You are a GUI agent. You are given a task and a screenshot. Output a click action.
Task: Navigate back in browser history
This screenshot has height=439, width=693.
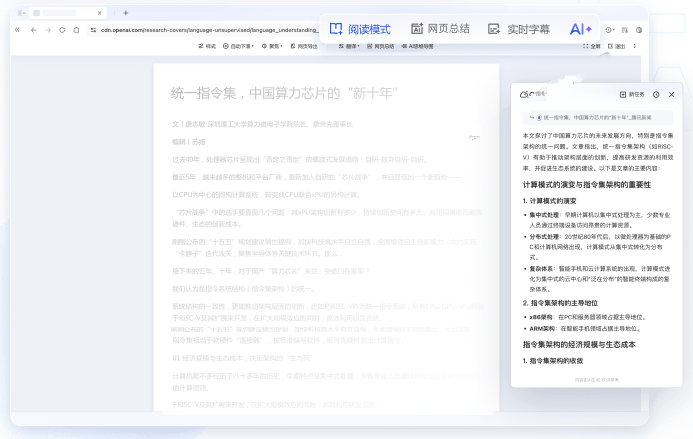pos(34,30)
